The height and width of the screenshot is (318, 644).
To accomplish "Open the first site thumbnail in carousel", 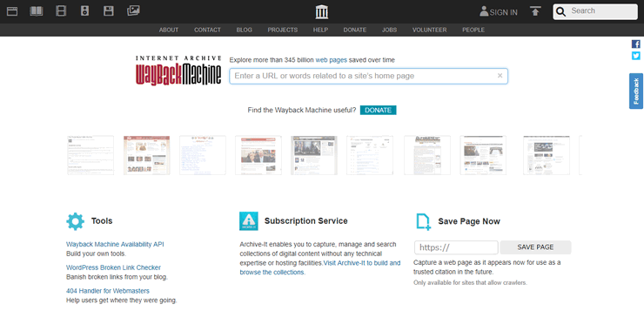I will coord(91,155).
